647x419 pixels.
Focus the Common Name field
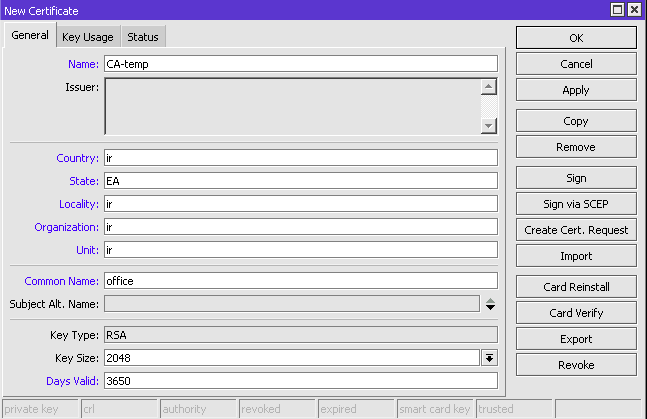pos(300,281)
